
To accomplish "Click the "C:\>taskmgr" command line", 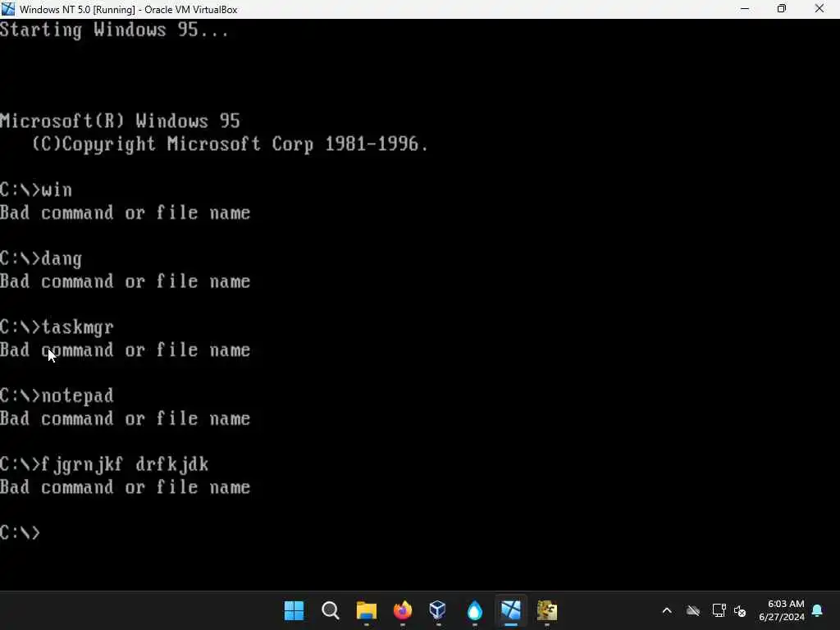I will tap(57, 327).
